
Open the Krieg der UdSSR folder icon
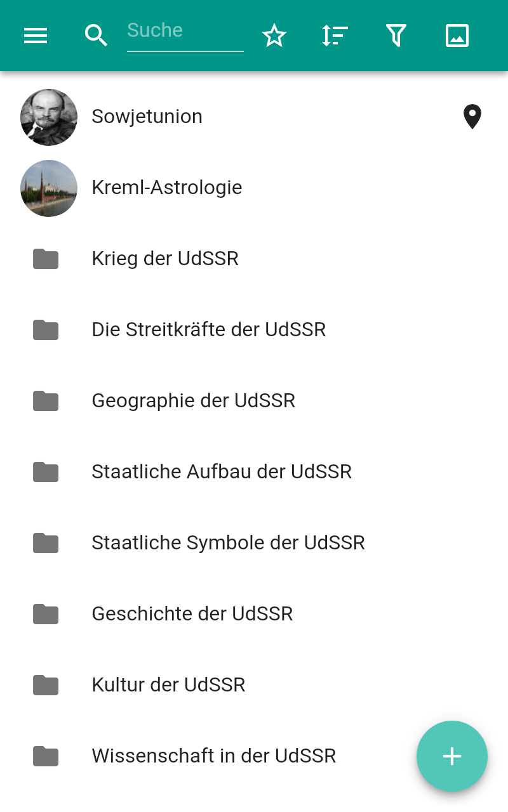tap(46, 259)
